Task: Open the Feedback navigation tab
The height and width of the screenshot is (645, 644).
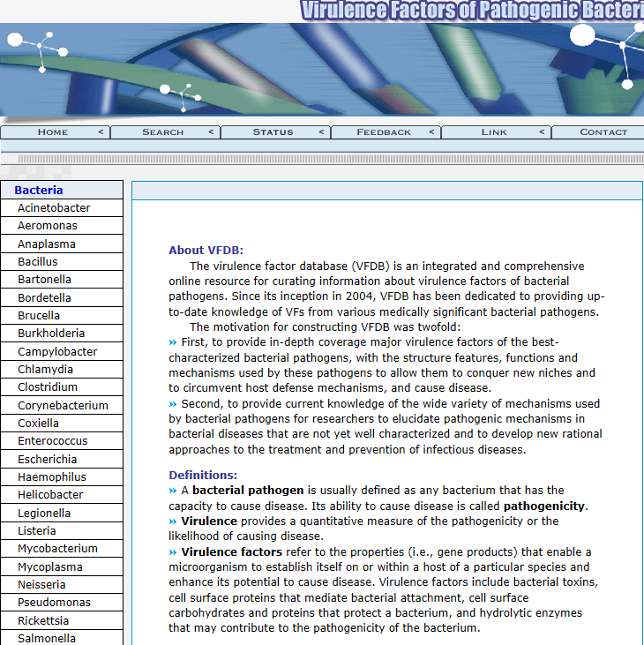Action: point(386,132)
